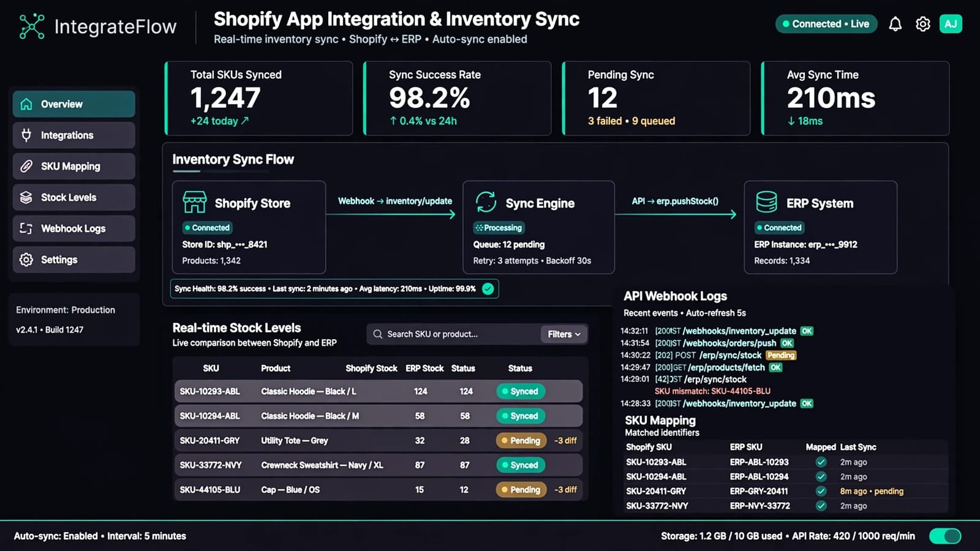Click the Environment: Production label
Viewport: 980px width, 551px height.
click(66, 310)
